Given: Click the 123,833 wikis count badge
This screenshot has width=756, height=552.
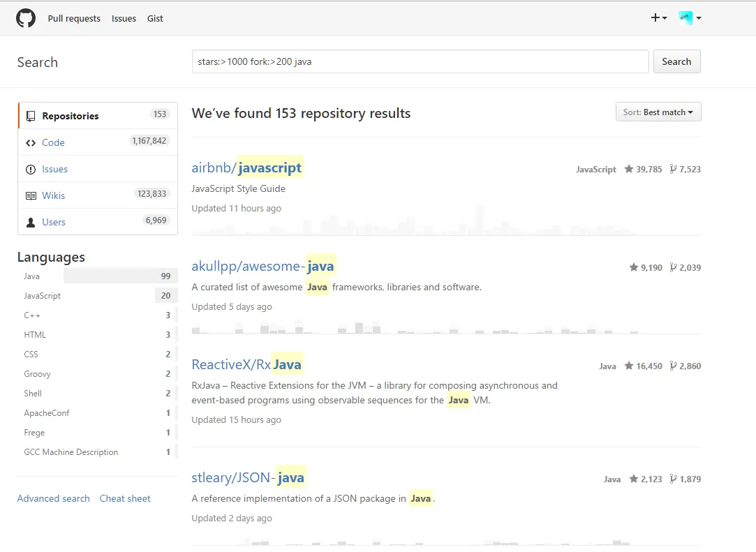Looking at the screenshot, I should pyautogui.click(x=152, y=194).
